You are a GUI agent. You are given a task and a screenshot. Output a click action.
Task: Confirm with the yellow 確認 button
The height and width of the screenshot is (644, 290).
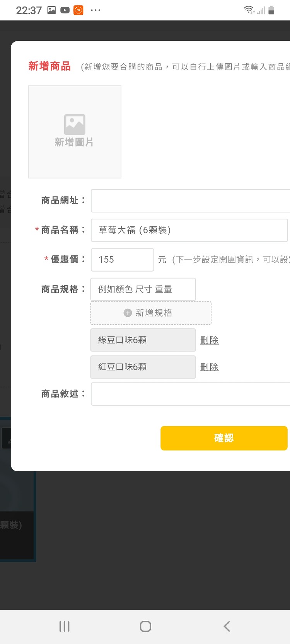point(224,438)
